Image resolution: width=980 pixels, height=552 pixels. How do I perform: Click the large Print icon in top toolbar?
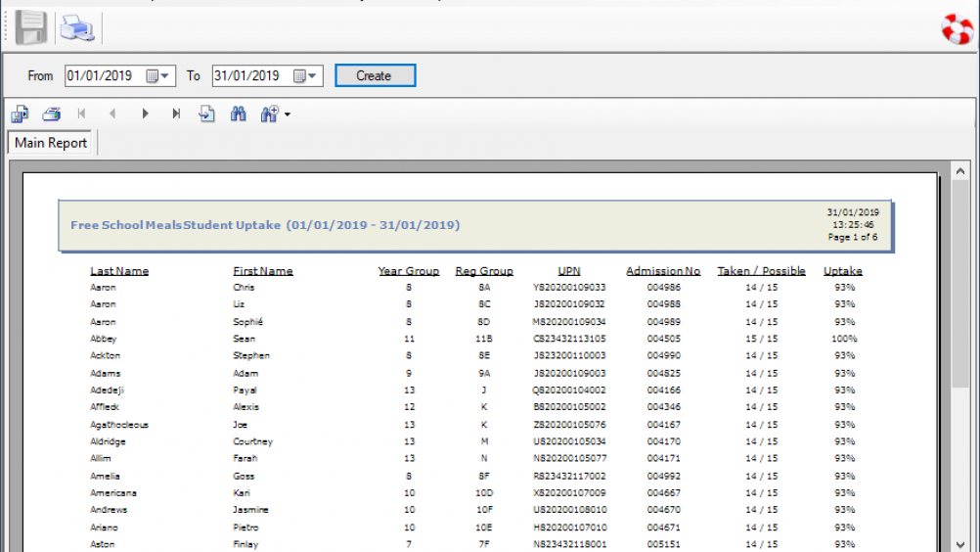tap(76, 28)
